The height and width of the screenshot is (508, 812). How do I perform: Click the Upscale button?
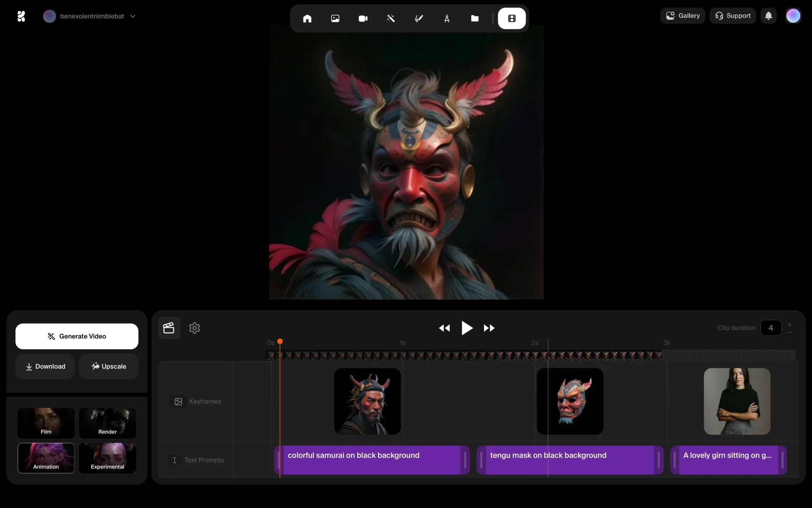(x=109, y=367)
